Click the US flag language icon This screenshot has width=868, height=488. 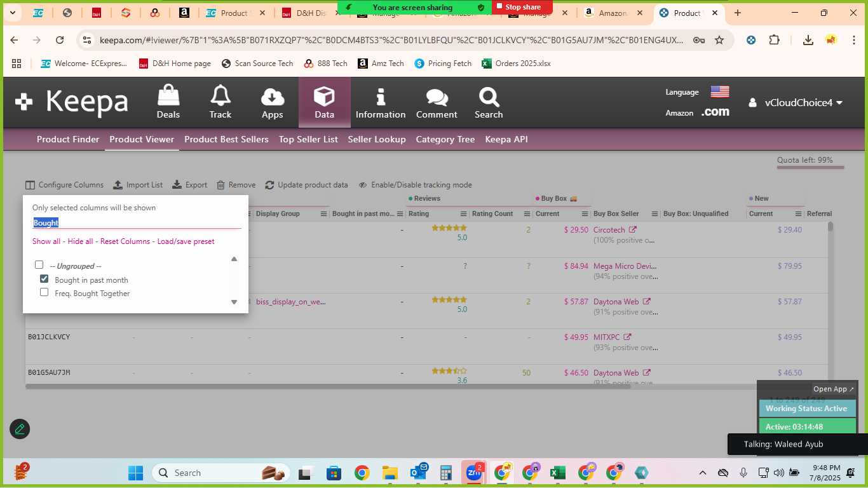coord(720,91)
